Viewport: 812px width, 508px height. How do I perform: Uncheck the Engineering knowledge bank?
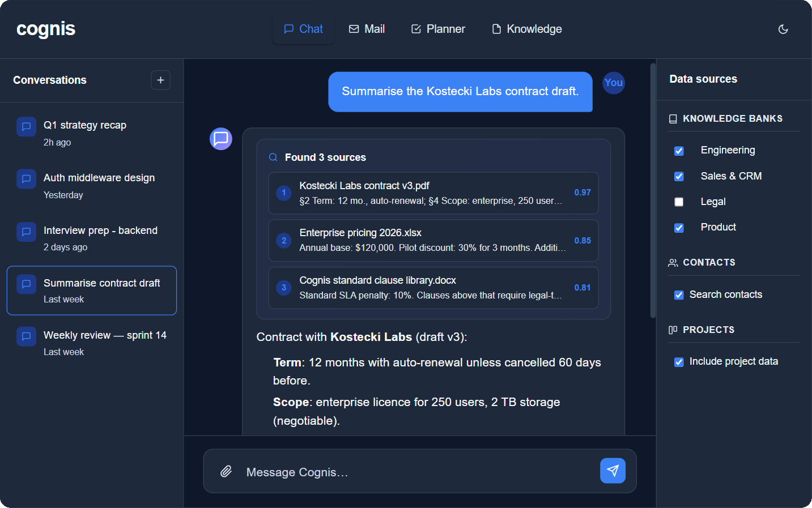coord(679,151)
